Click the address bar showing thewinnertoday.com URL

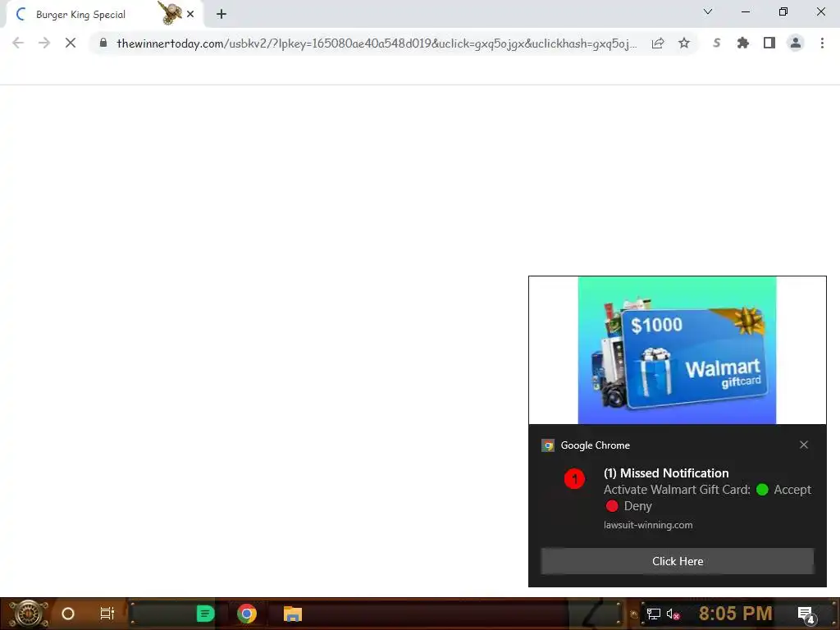pos(377,43)
